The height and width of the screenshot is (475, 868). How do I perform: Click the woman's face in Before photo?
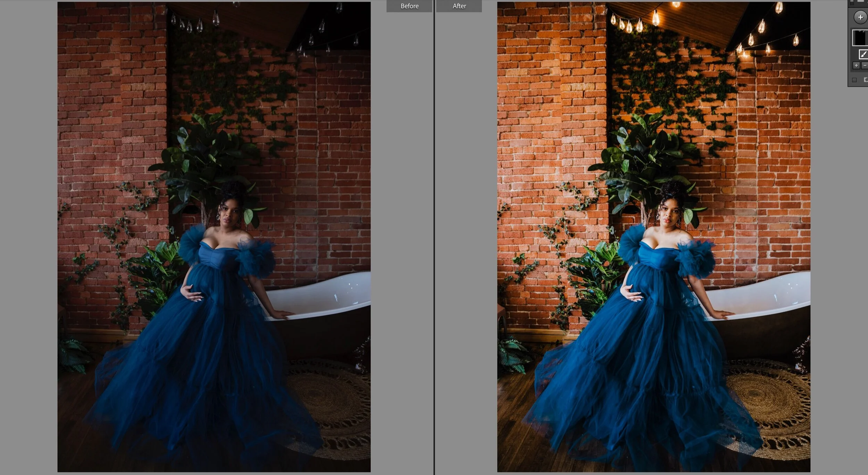click(229, 215)
